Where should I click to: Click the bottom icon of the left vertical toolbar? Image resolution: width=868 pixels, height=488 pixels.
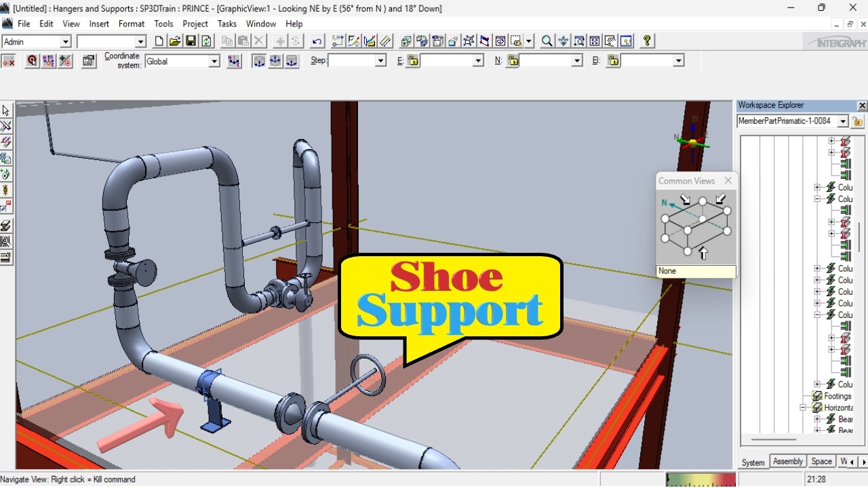point(6,258)
